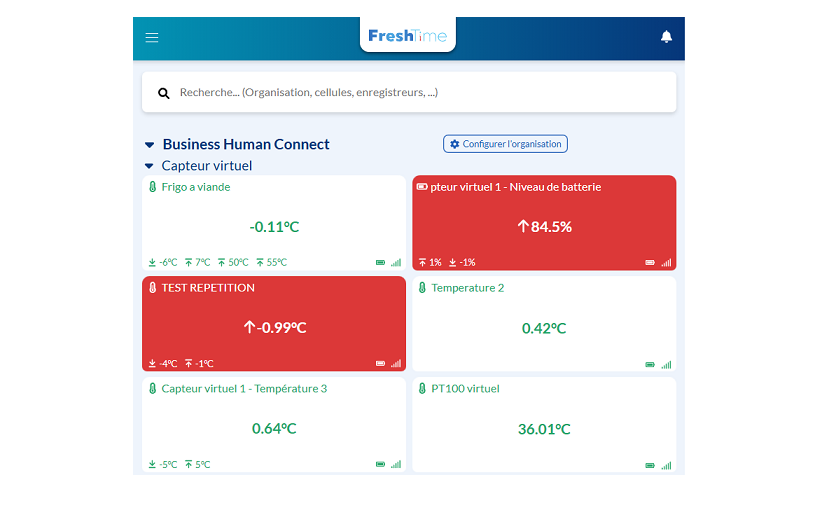The height and width of the screenshot is (509, 835).
Task: Focus the Recherche search field
Action: (420, 93)
